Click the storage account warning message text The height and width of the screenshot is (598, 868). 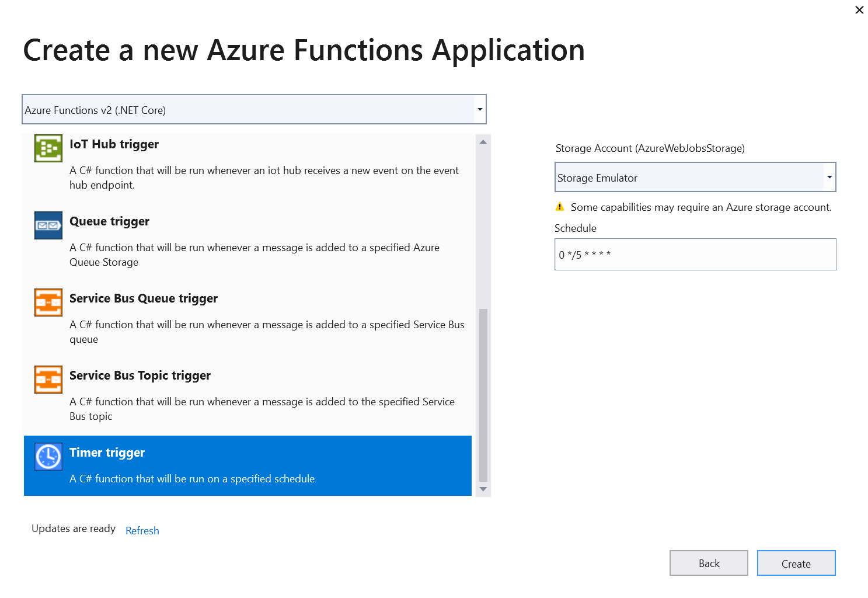tap(701, 207)
